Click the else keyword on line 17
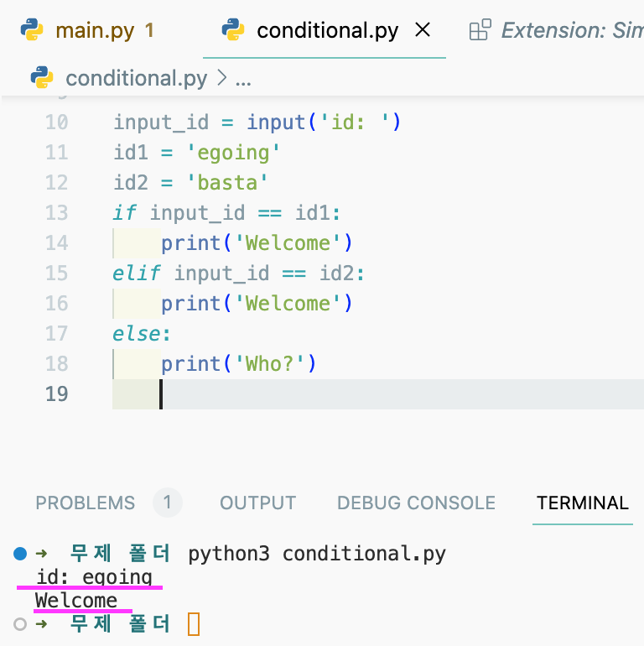Viewport: 644px width, 646px height. point(137,333)
